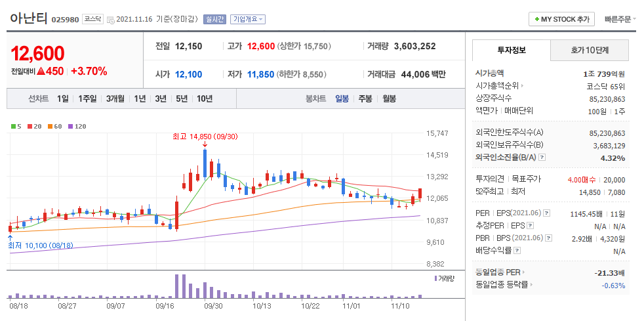Click the large volume bar near 09/16
This screenshot has width=644, height=321.
177,286
